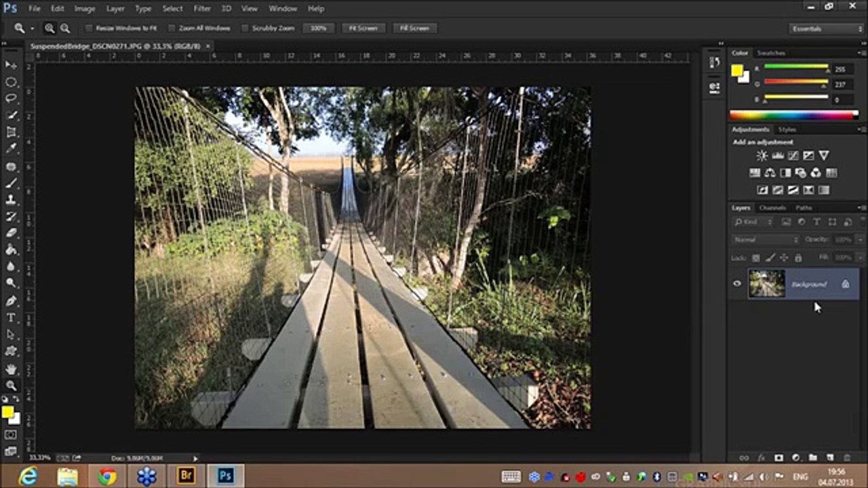Select the Path Selection tool
This screenshot has width=868, height=488.
11,335
